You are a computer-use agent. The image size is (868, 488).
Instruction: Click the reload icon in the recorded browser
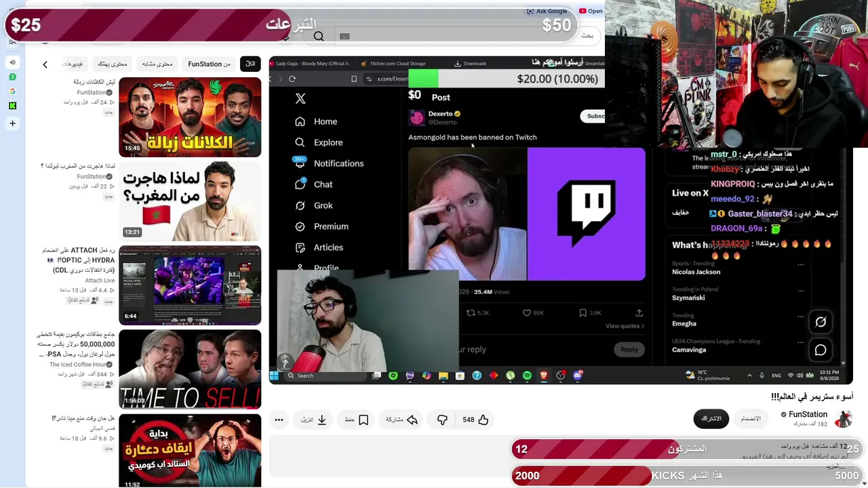292,79
